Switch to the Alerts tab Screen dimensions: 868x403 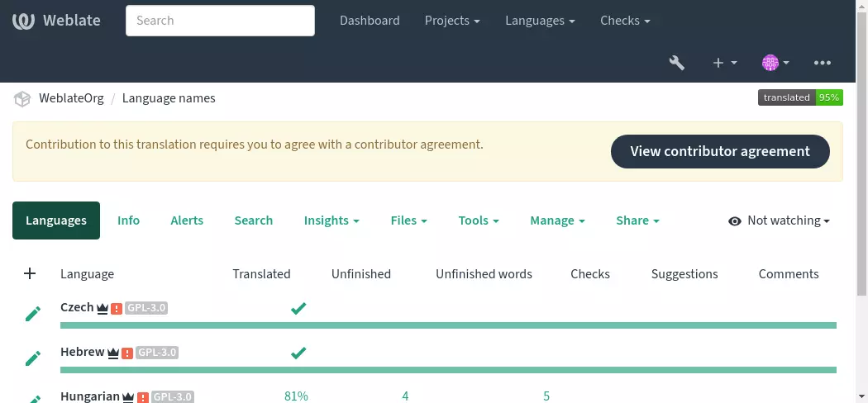[x=187, y=220]
